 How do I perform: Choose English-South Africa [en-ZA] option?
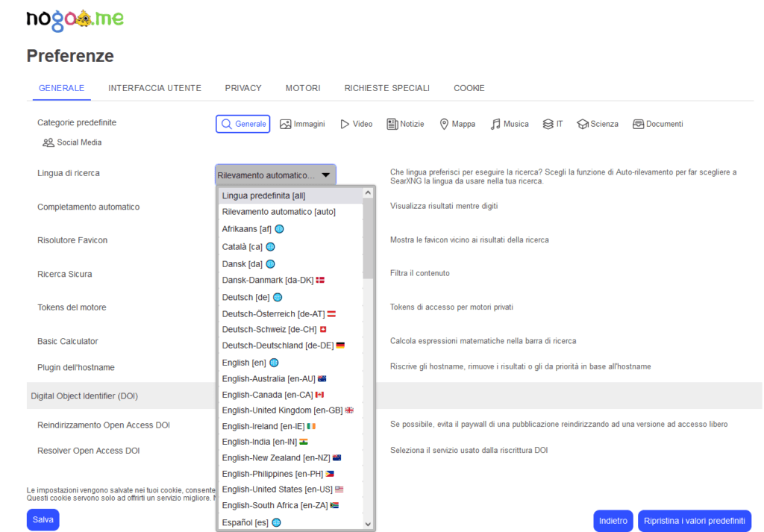pyautogui.click(x=290, y=505)
